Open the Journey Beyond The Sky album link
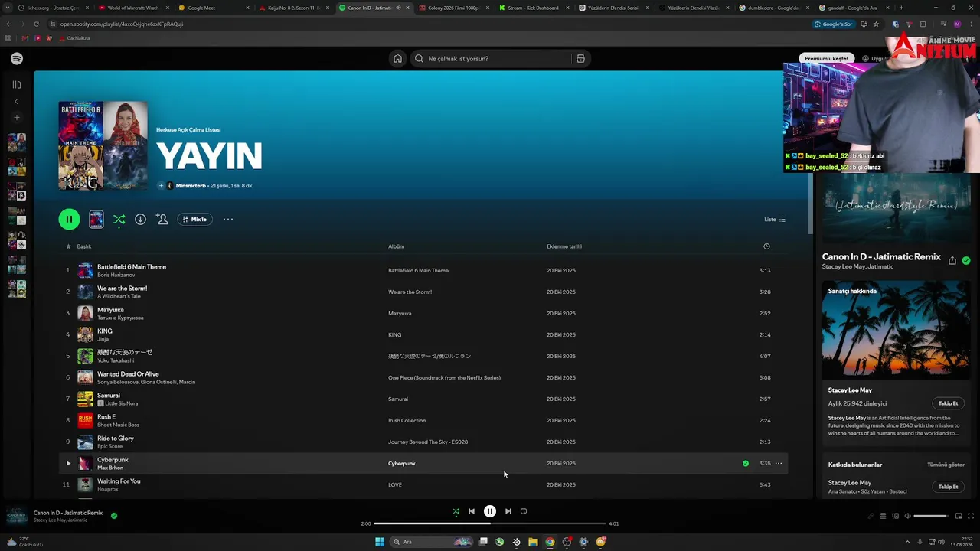 tap(427, 442)
